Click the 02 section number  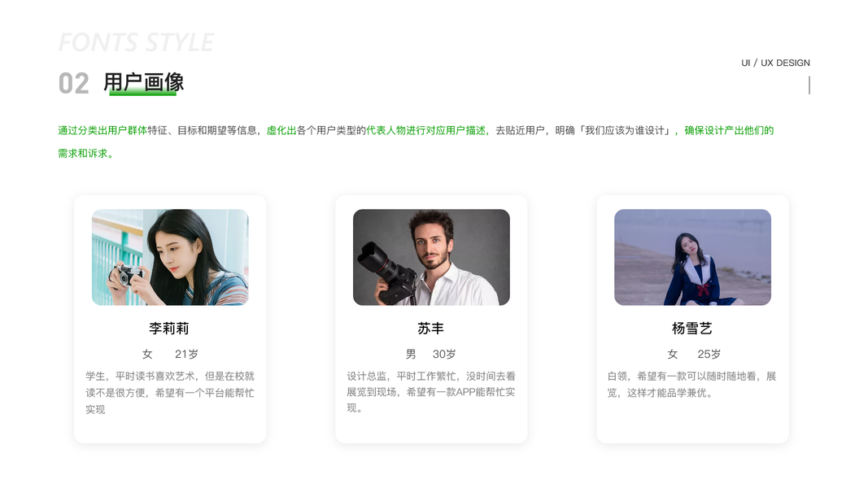pyautogui.click(x=74, y=84)
